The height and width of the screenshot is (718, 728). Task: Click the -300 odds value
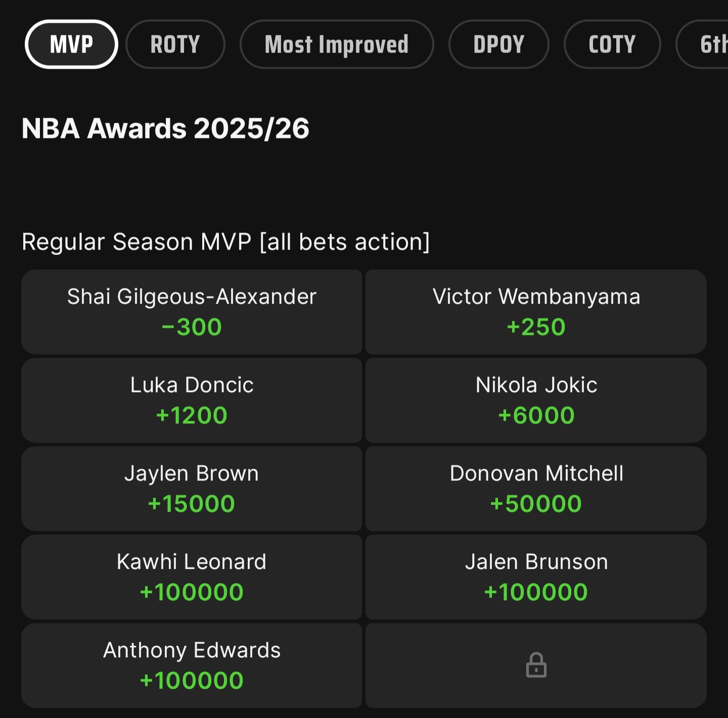(x=192, y=327)
